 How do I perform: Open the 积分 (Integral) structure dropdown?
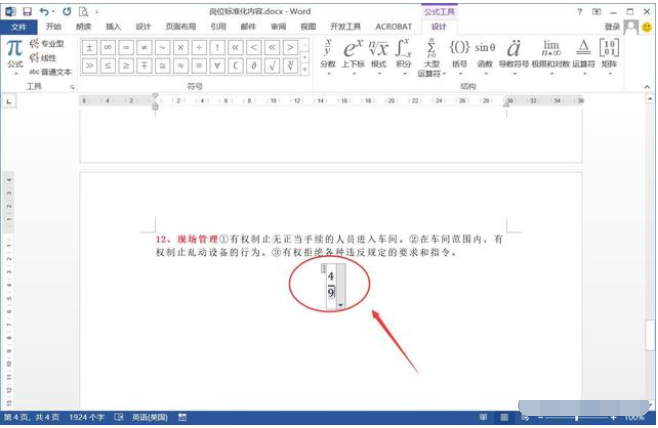point(403,54)
